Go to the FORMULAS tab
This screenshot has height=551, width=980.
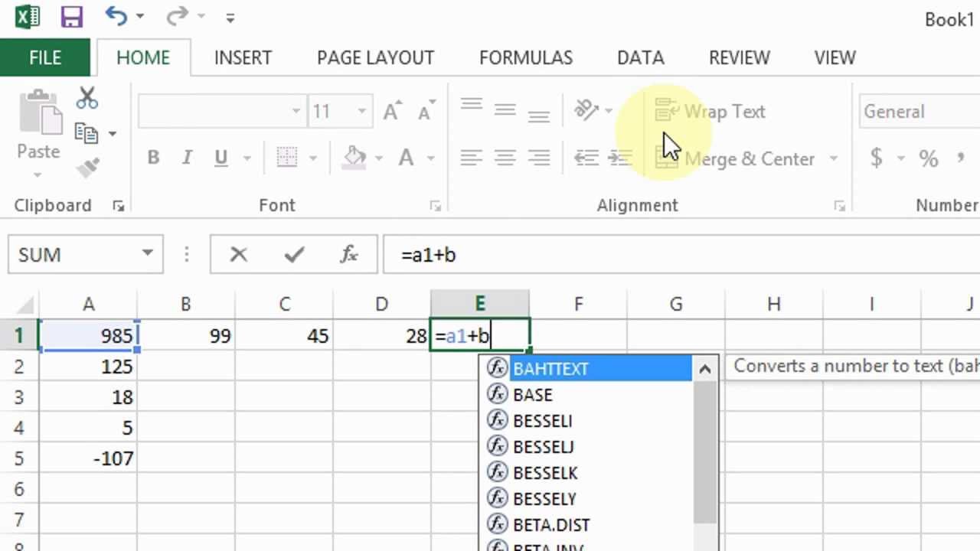(x=525, y=58)
